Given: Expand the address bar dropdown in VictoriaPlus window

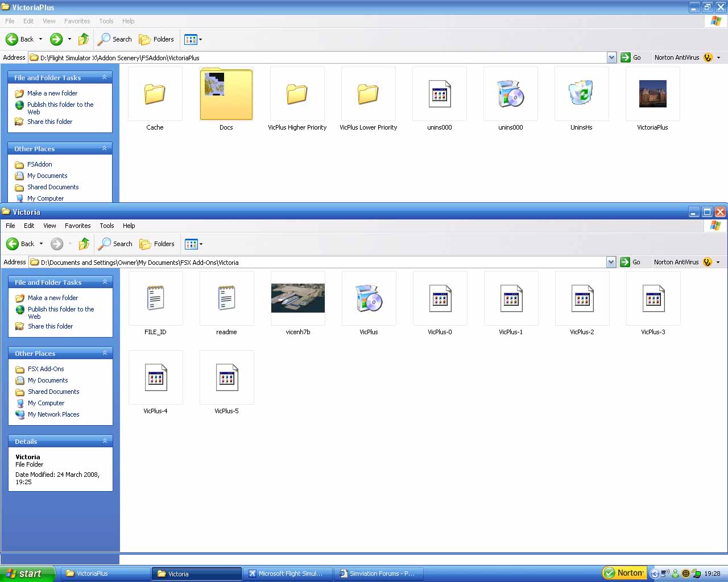Looking at the screenshot, I should [611, 57].
